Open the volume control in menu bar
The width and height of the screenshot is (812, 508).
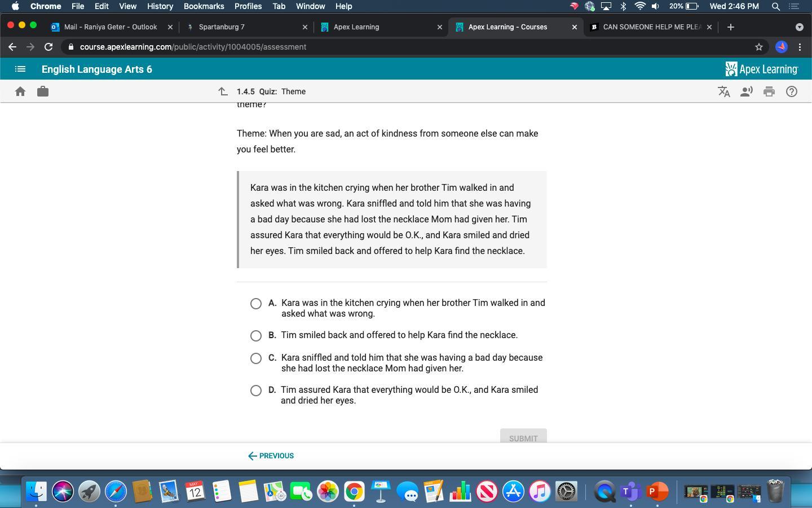pyautogui.click(x=655, y=6)
